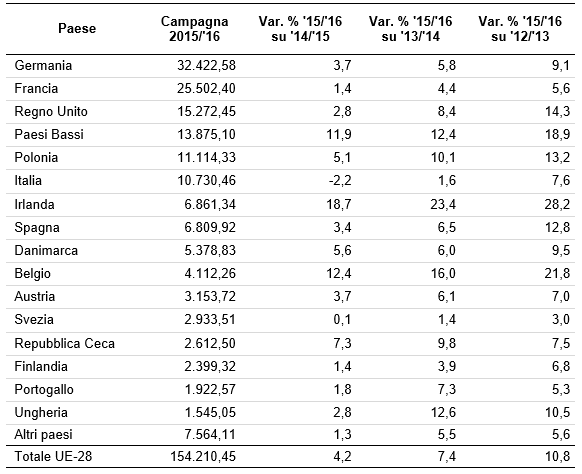Select the Danimarca value 5.378,83
Image resolution: width=582 pixels, height=474 pixels.
(210, 251)
